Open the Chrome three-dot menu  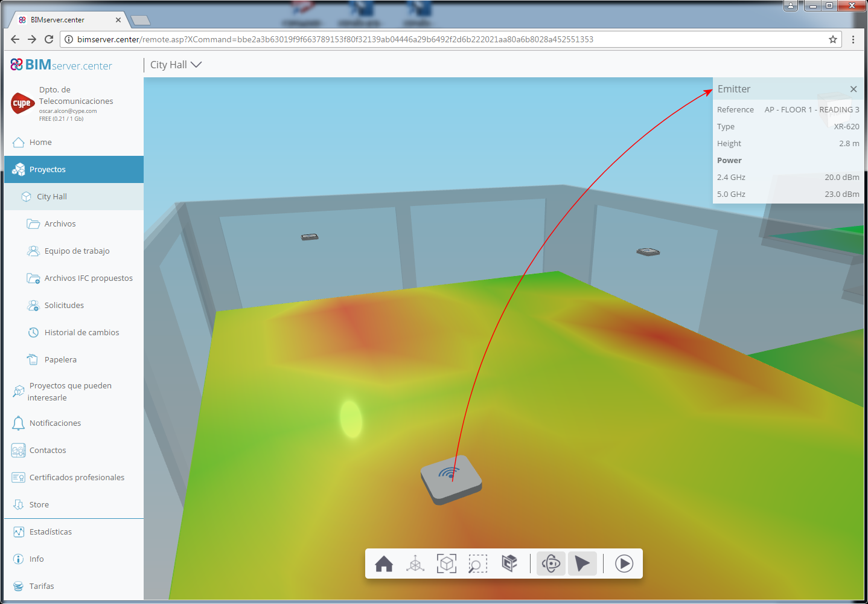853,39
